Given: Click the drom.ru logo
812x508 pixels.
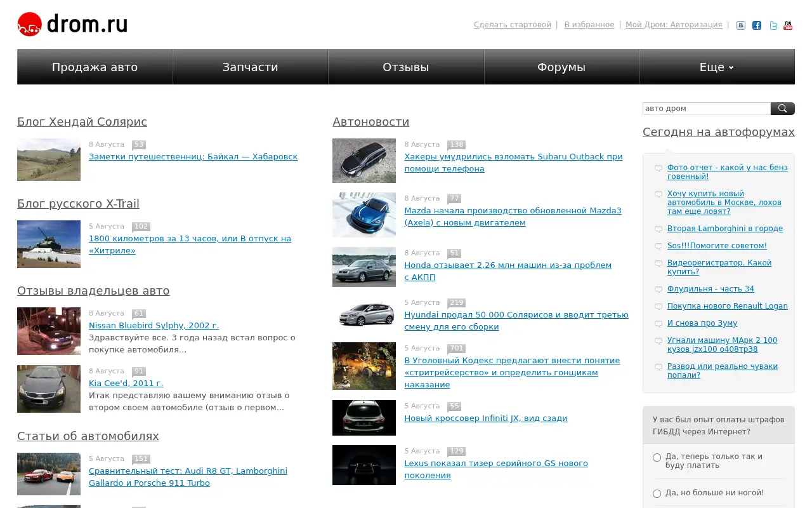Looking at the screenshot, I should click(72, 25).
